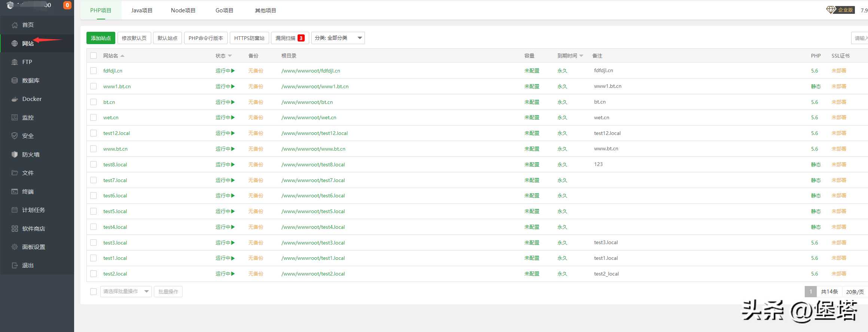The height and width of the screenshot is (332, 868).
Task: Sort by 网站名 arrow in header
Action: pos(122,56)
